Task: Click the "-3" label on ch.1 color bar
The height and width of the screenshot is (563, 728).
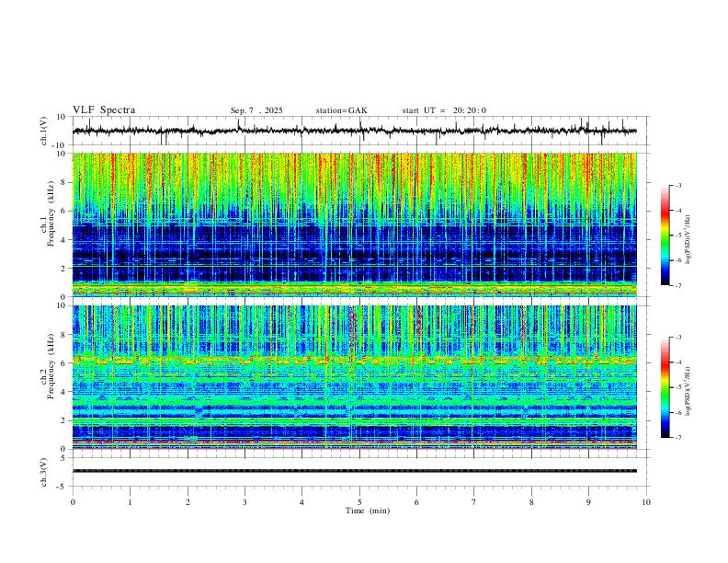Action: coord(678,185)
